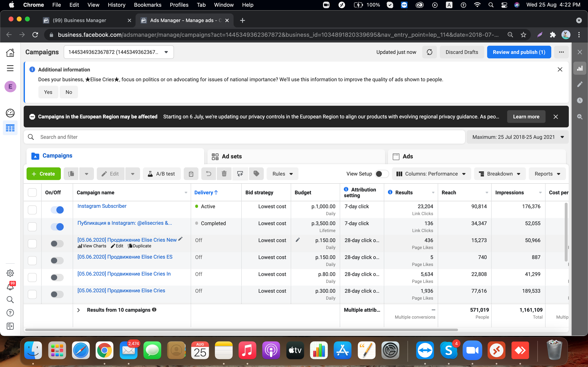The image size is (588, 367).
Task: Open the Reports dropdown menu
Action: [547, 174]
